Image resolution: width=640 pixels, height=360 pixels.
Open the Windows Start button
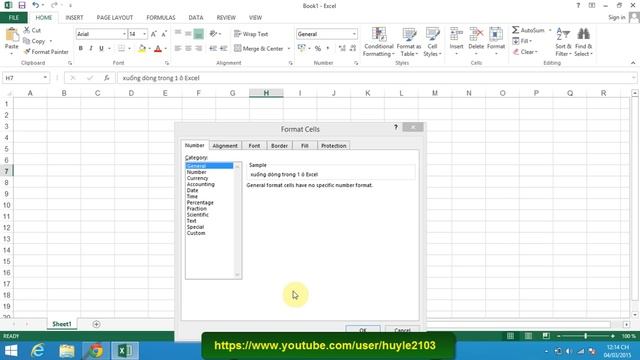11,351
